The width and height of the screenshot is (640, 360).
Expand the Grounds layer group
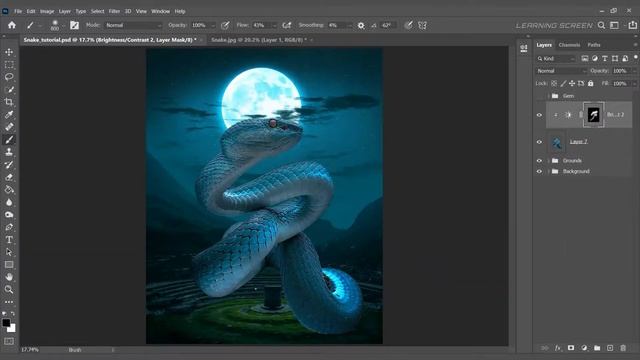(548, 161)
